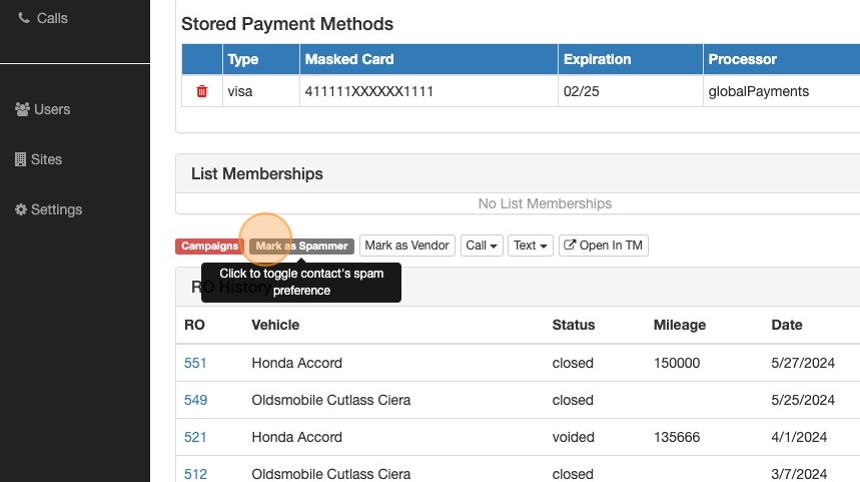View repair order 521 details
860x482 pixels.
[x=195, y=437]
